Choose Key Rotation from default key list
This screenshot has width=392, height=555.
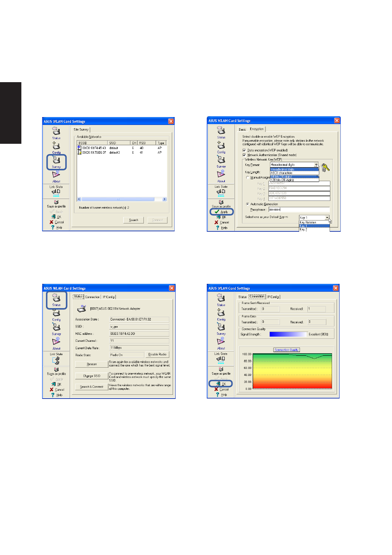click(314, 222)
